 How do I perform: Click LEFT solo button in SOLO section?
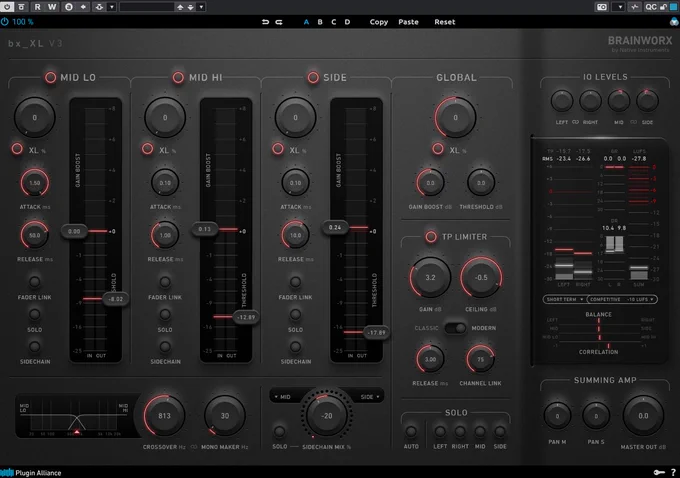click(x=440, y=431)
